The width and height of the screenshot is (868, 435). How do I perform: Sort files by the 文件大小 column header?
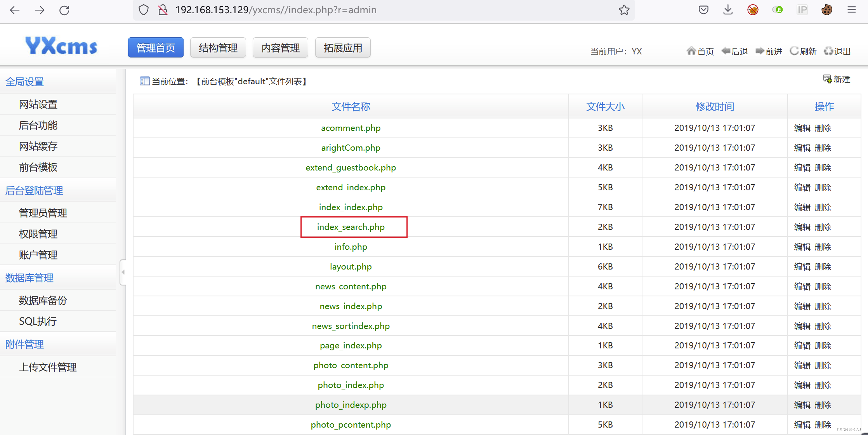605,106
